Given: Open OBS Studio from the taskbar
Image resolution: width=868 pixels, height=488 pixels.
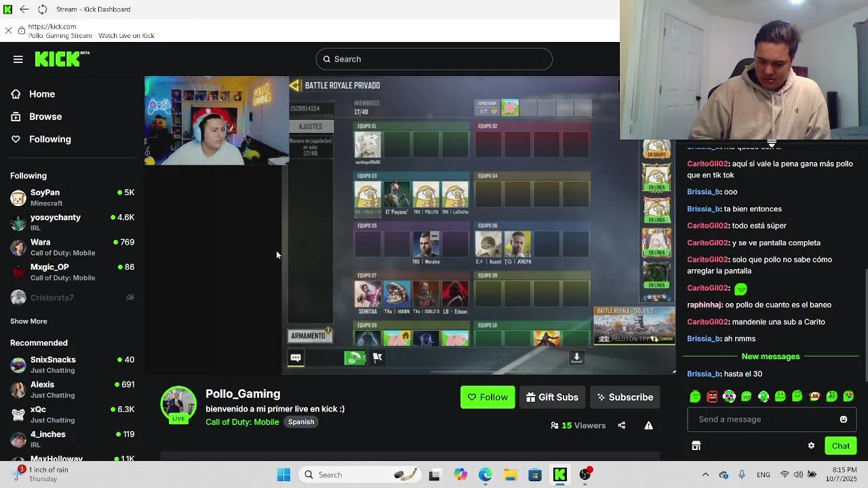Looking at the screenshot, I should (585, 475).
